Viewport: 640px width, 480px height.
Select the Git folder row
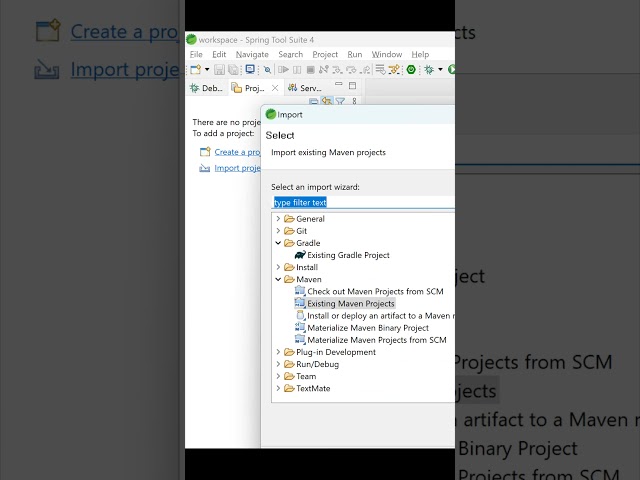[296, 231]
